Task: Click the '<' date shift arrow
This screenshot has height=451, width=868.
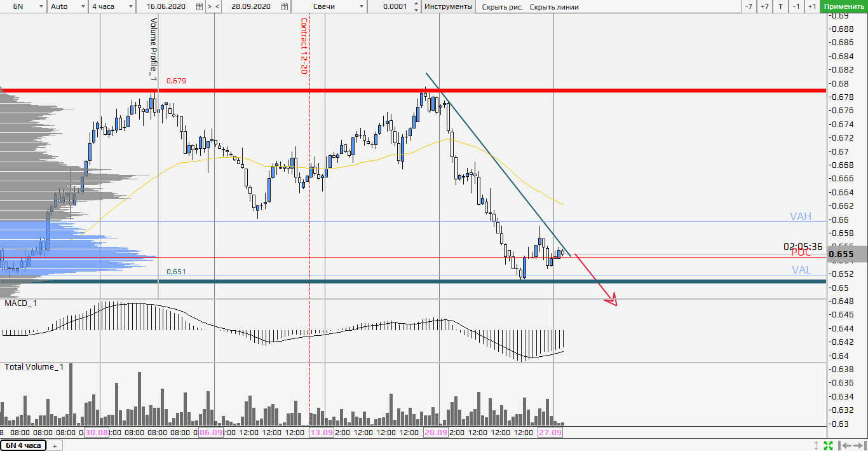Action: pyautogui.click(x=217, y=6)
